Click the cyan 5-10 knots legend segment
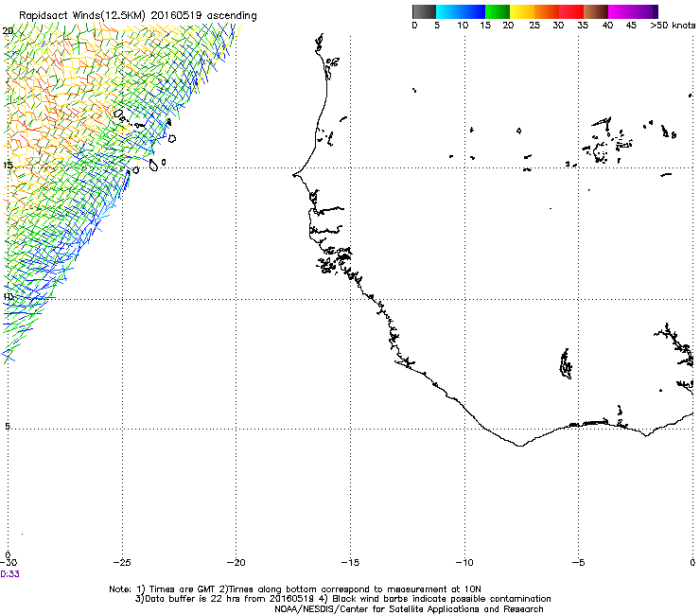700x615 pixels. [448, 11]
